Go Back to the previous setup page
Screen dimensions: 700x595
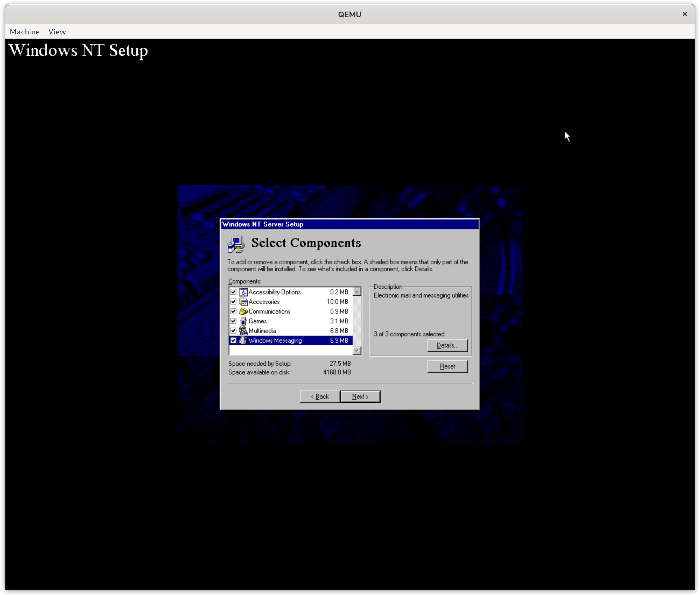320,397
